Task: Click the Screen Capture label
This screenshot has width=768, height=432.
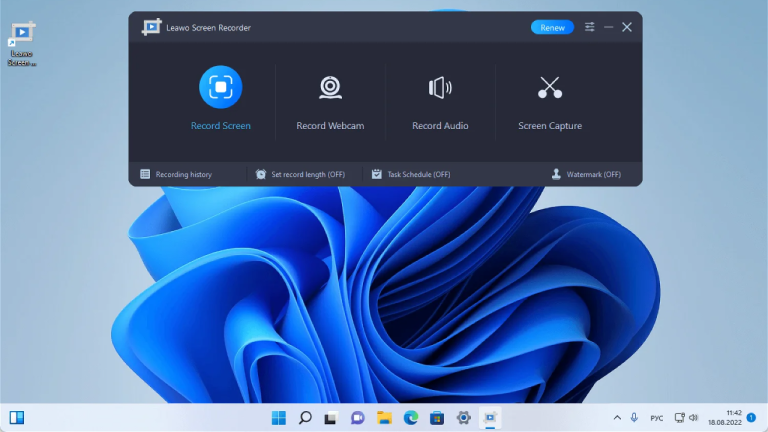Action: [550, 126]
